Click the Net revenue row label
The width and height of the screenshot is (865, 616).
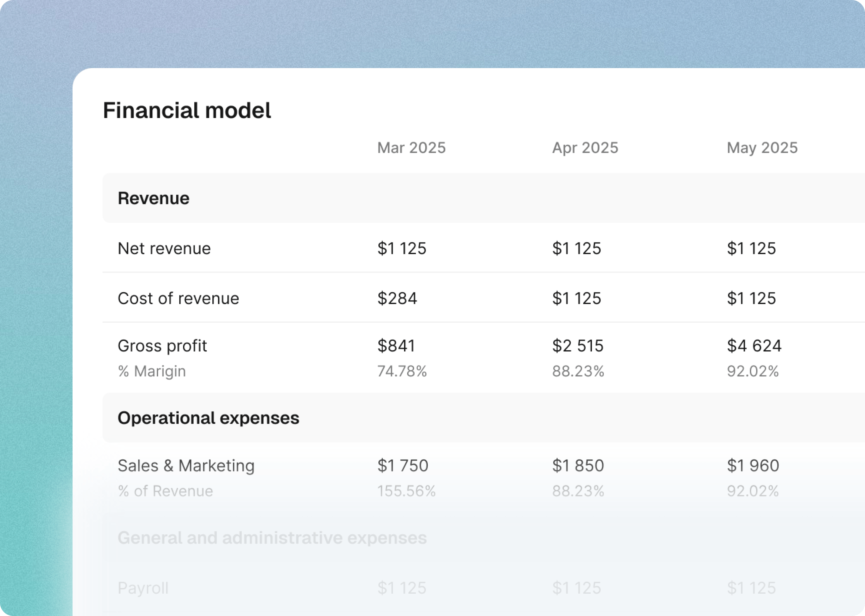164,249
